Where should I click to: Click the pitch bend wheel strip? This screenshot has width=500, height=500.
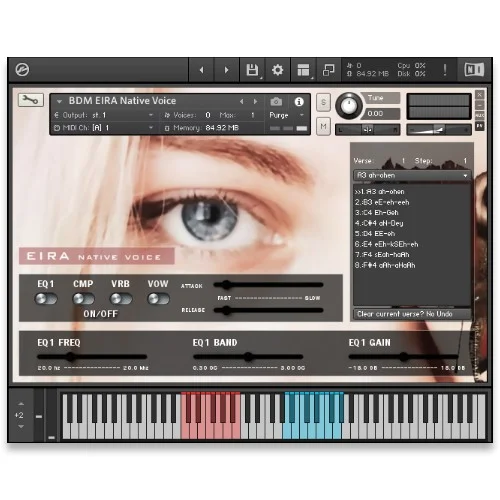39,414
